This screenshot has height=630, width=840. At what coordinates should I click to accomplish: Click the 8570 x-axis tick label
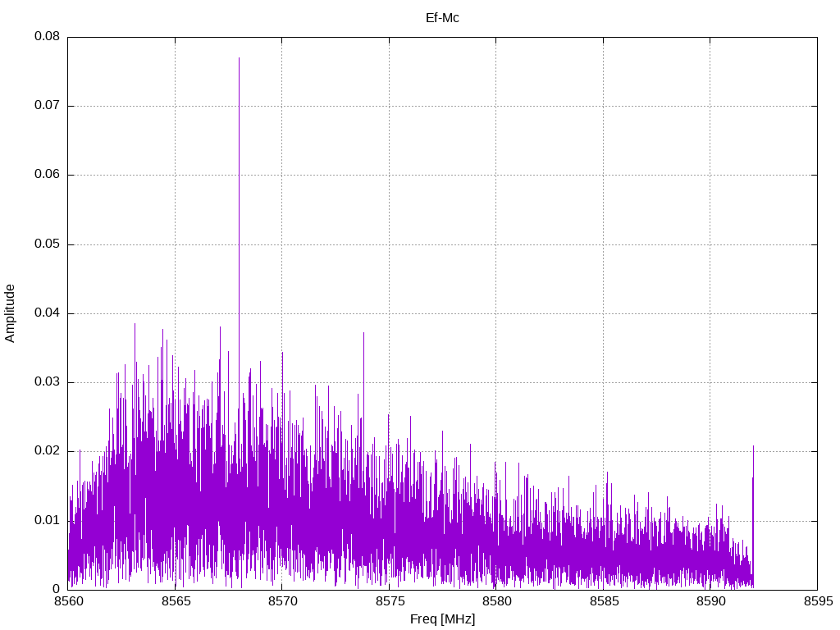tap(281, 603)
